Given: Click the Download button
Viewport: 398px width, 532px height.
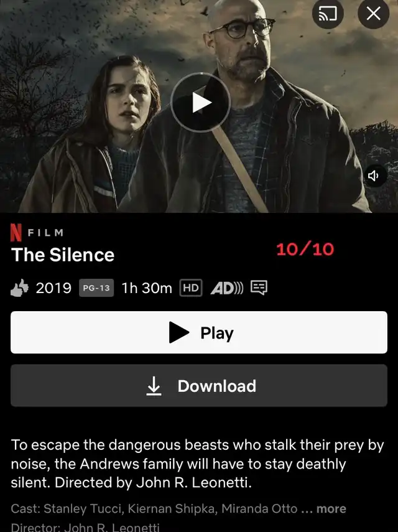Looking at the screenshot, I should pos(199,386).
